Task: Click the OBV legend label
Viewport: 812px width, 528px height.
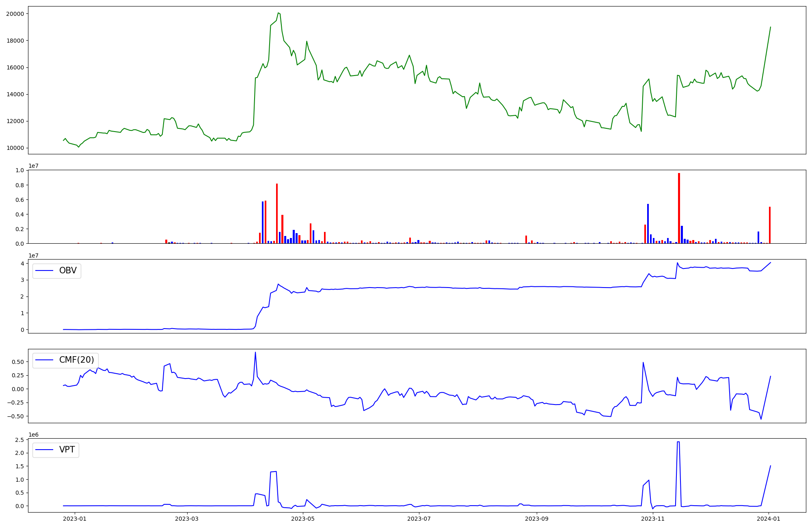Action: 68,270
